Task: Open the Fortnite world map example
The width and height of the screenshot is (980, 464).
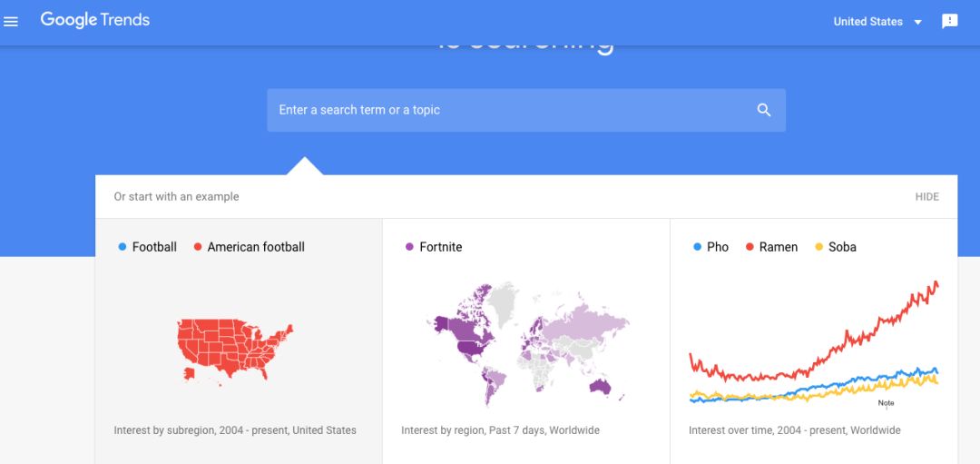Action: (526, 345)
